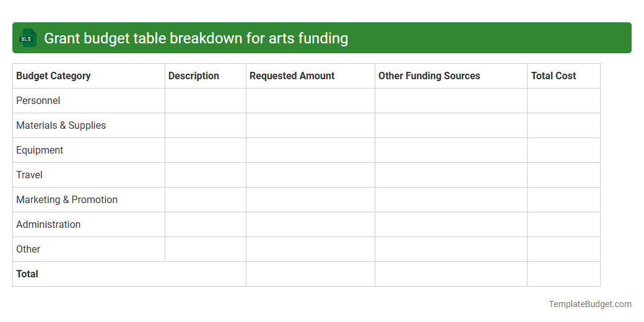This screenshot has height=322, width=644.
Task: Select the bold 'Total' row label
Action: click(x=27, y=274)
